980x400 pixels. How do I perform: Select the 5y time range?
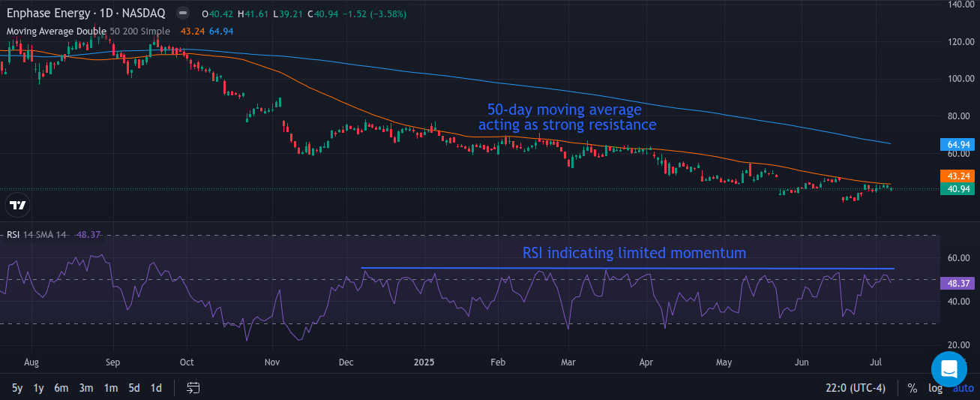(x=17, y=388)
